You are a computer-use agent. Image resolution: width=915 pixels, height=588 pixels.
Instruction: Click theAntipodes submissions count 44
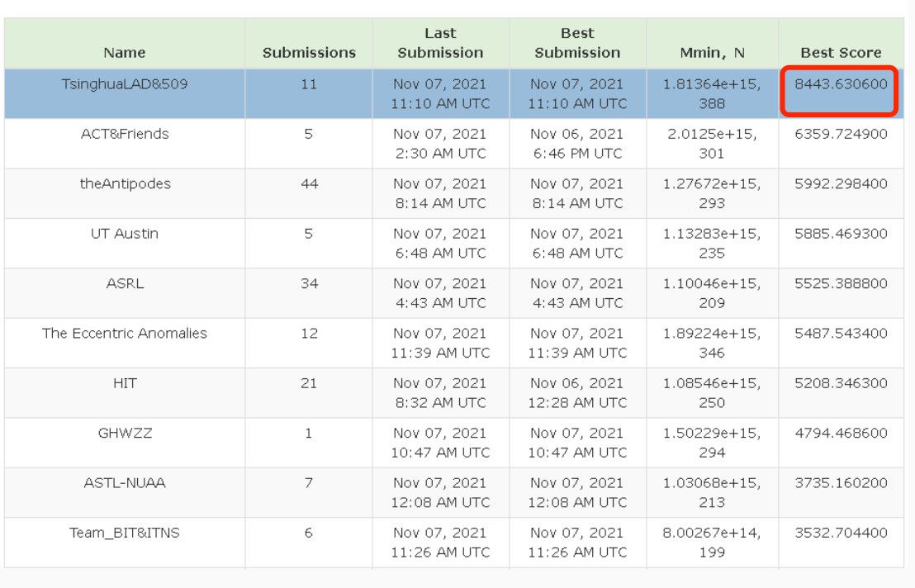pos(309,184)
